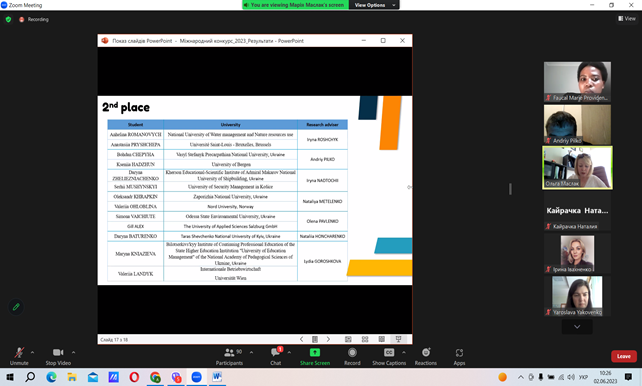Click the green Share Screen icon
The image size is (642, 386).
pyautogui.click(x=314, y=352)
